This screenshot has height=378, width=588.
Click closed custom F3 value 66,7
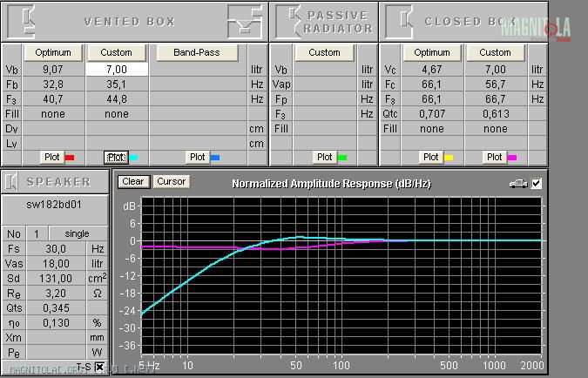click(496, 99)
